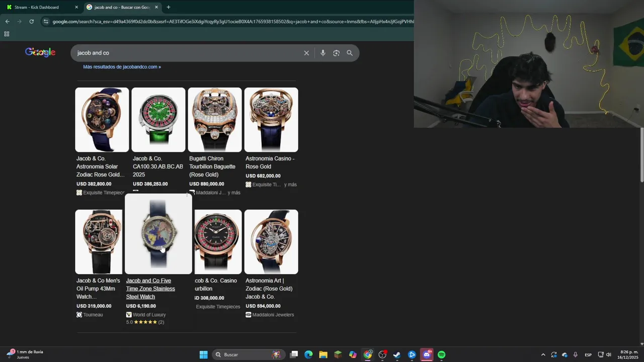Open volume control in system tray
This screenshot has height=362, width=644.
coord(609,354)
